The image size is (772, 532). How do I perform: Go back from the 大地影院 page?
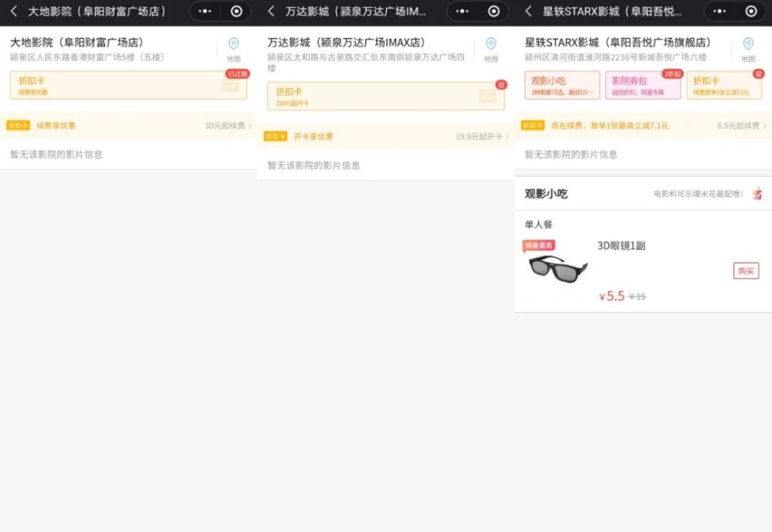[14, 12]
